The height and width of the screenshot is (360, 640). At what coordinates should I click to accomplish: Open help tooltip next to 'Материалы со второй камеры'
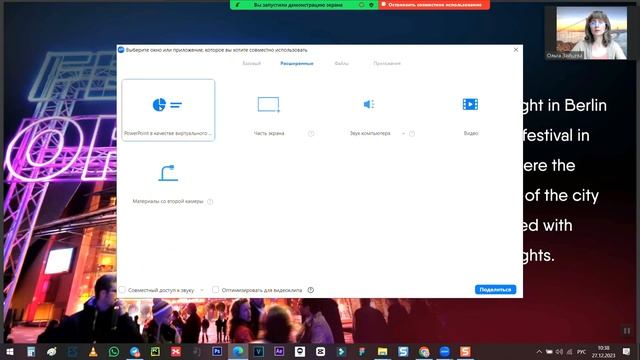[x=210, y=202]
